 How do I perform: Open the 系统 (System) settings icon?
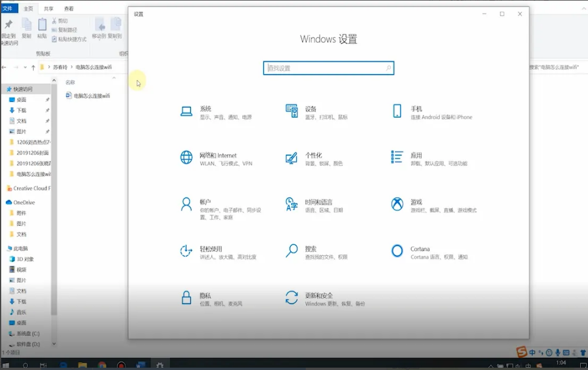click(186, 111)
